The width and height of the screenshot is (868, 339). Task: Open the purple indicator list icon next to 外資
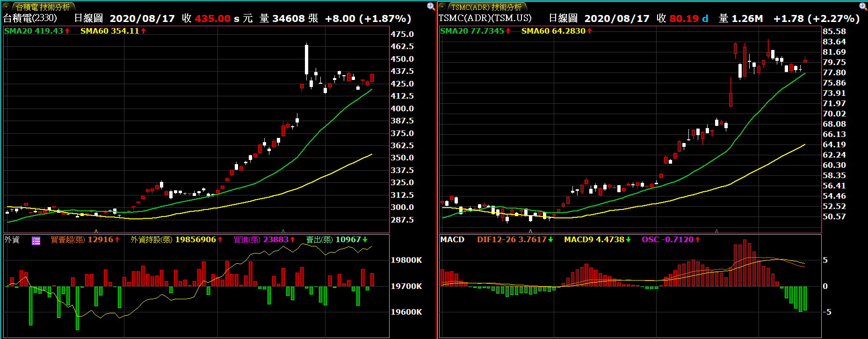tap(36, 240)
